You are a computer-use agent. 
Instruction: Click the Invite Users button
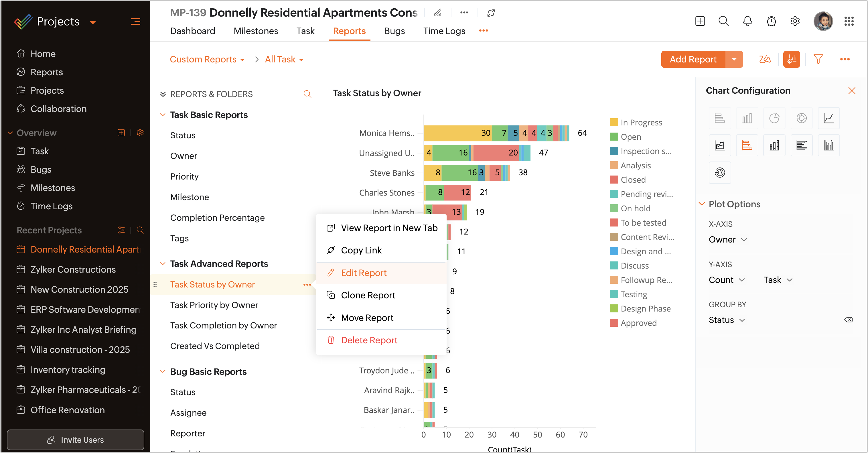click(76, 440)
